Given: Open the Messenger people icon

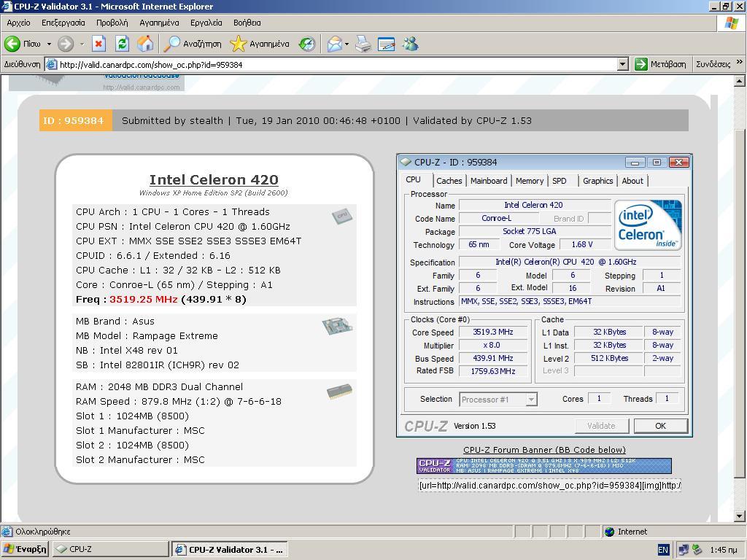Looking at the screenshot, I should [x=410, y=44].
